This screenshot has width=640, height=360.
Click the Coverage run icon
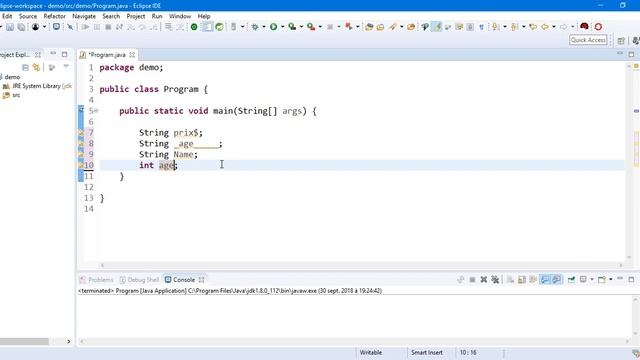click(x=292, y=27)
